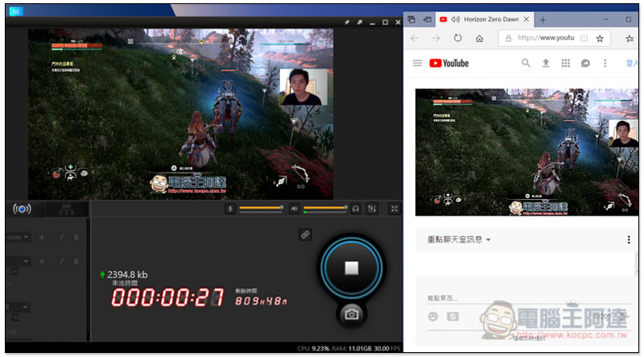Click the YouTube live video player
The width and height of the screenshot is (644, 357).
(x=526, y=152)
